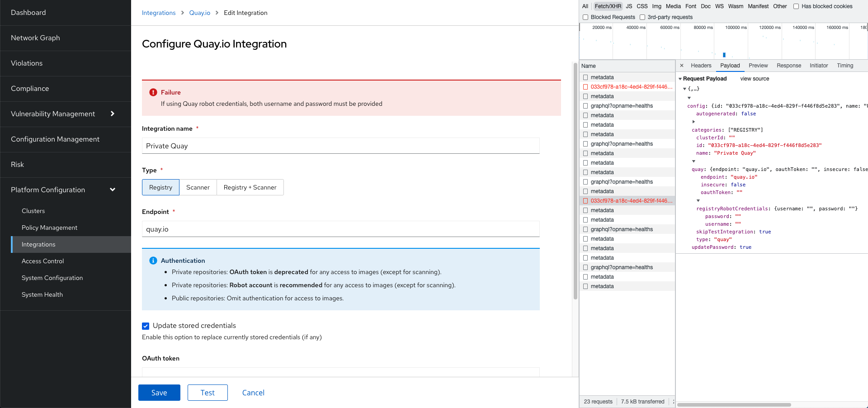Image resolution: width=868 pixels, height=408 pixels.
Task: Click view source in Request Payload
Action: [755, 79]
